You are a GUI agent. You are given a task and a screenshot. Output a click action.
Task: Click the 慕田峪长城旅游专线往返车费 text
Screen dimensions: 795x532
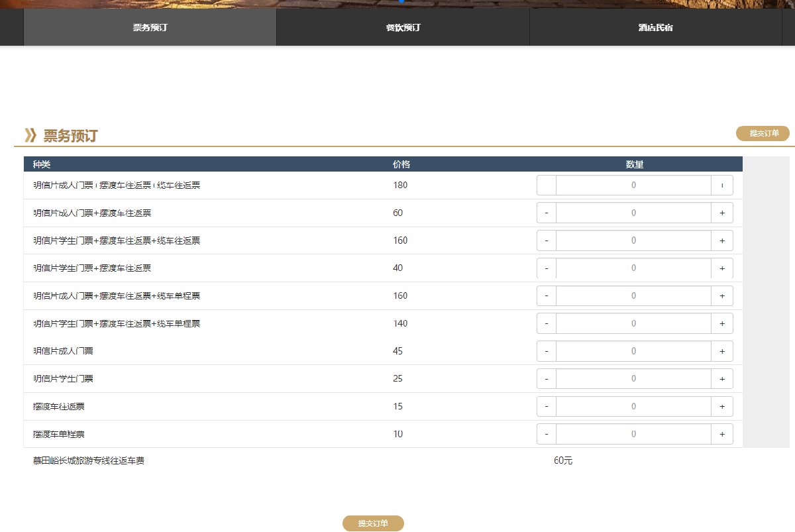[88, 460]
